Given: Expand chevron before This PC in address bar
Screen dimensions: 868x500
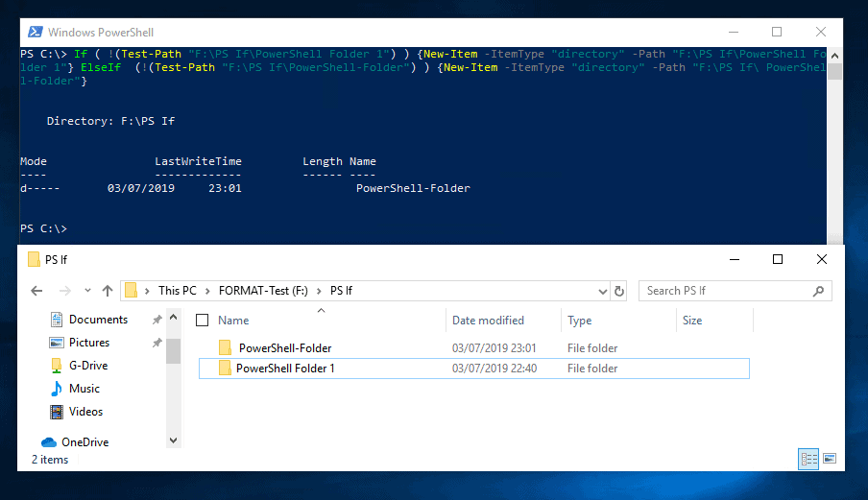Looking at the screenshot, I should point(147,291).
